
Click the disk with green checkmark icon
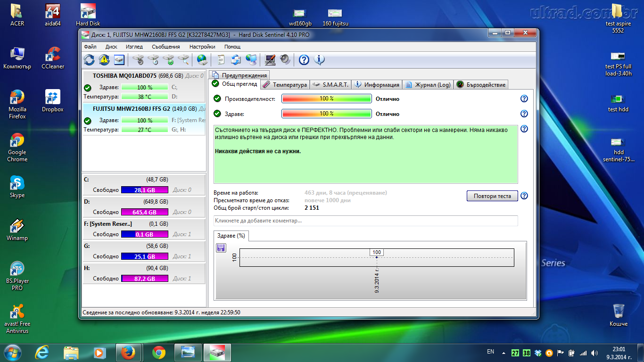click(x=168, y=59)
